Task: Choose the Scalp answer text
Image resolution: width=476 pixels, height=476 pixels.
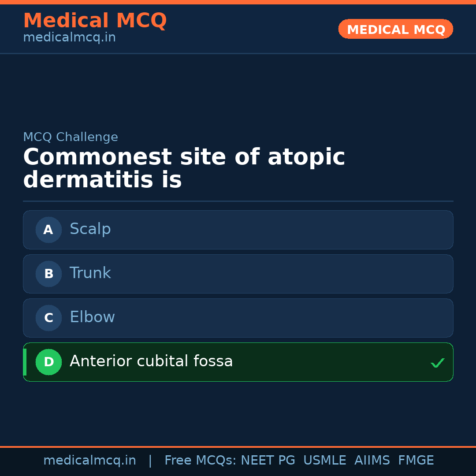Action: [90, 229]
